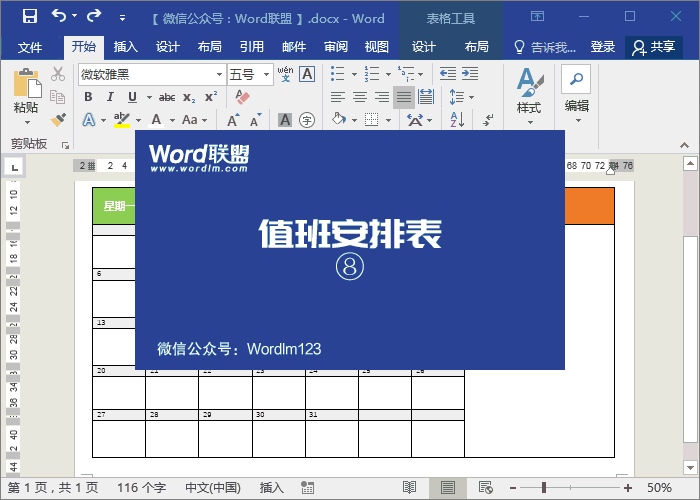The width and height of the screenshot is (700, 500).
Task: Apply distributed alignment
Action: click(426, 97)
